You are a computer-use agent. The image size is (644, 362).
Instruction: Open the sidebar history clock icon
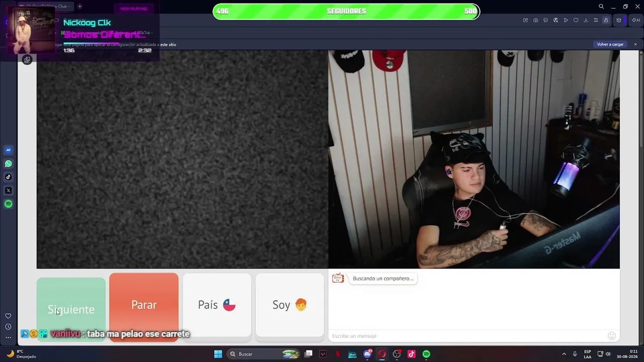click(x=8, y=327)
